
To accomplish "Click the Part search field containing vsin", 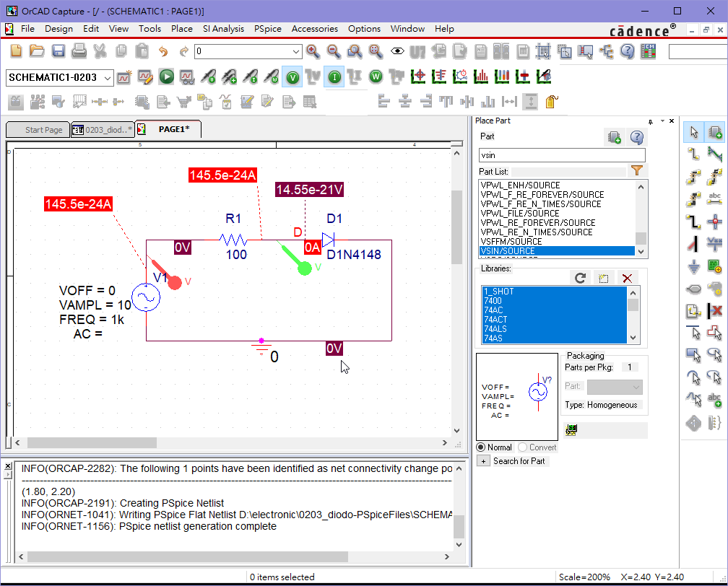I will [562, 155].
